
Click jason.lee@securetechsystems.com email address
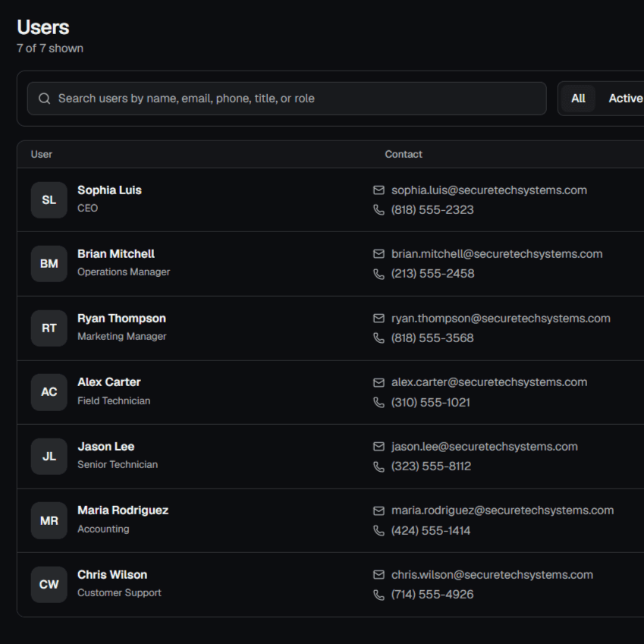(x=485, y=447)
